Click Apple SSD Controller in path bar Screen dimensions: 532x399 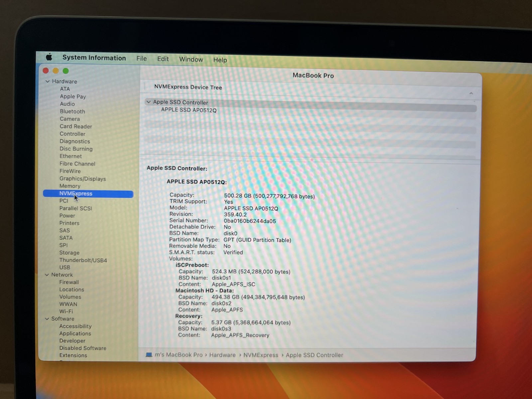coord(314,355)
